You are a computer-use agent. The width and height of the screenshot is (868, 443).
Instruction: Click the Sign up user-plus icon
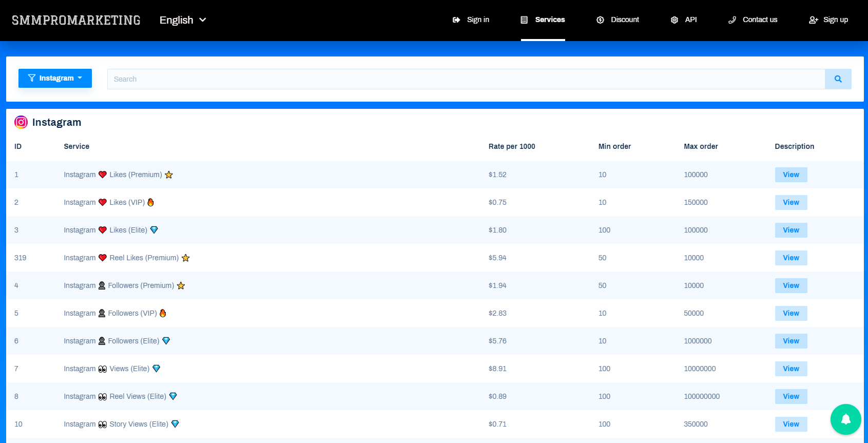point(814,20)
